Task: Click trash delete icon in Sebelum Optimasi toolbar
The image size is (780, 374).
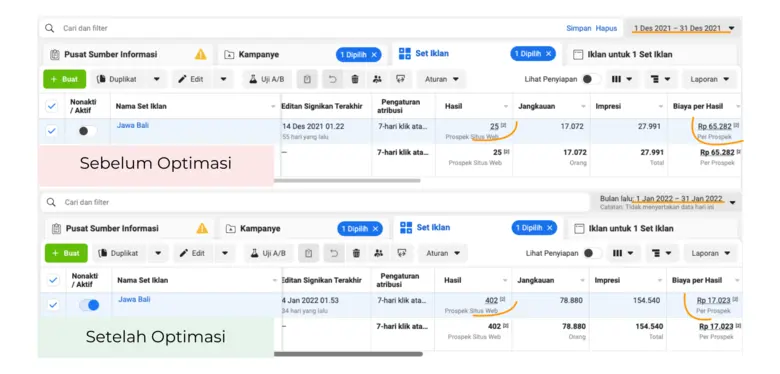Action: 355,79
